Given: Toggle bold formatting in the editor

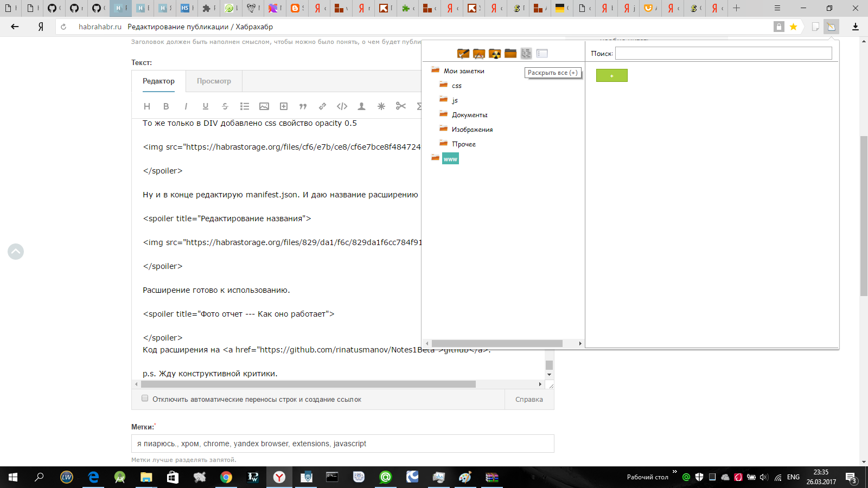Looking at the screenshot, I should coord(166,106).
